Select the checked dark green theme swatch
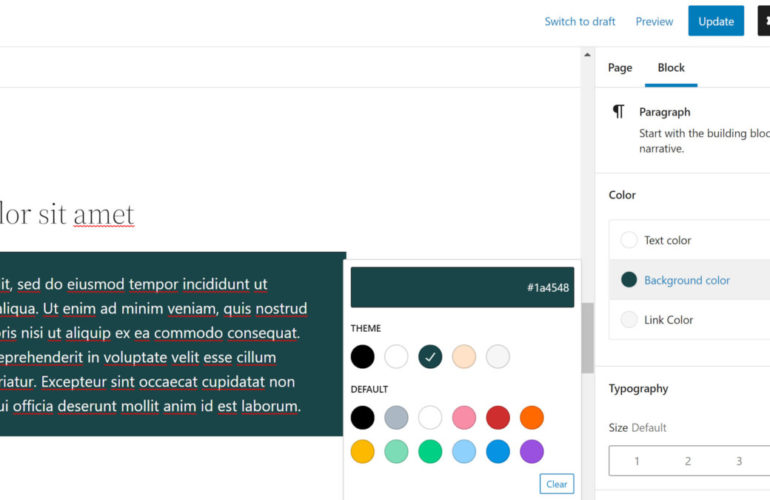 tap(430, 356)
